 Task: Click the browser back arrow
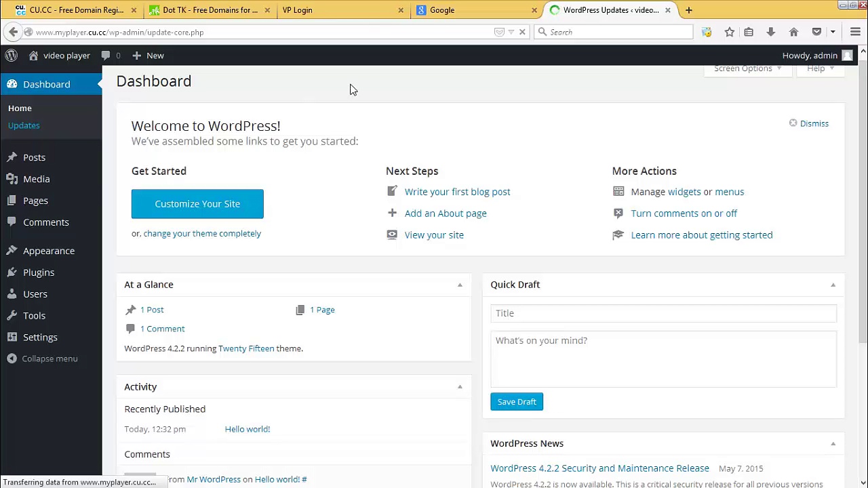[x=14, y=32]
